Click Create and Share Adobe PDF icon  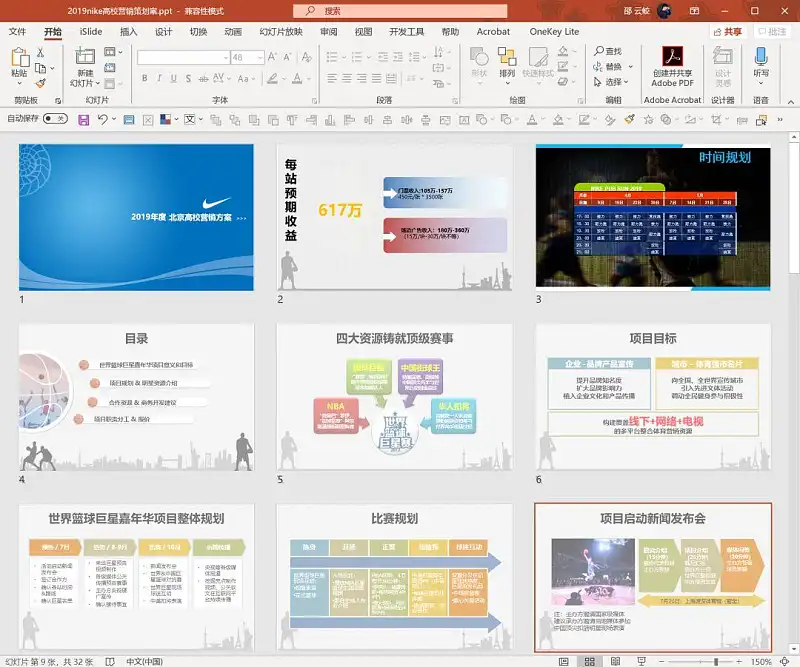(672, 56)
